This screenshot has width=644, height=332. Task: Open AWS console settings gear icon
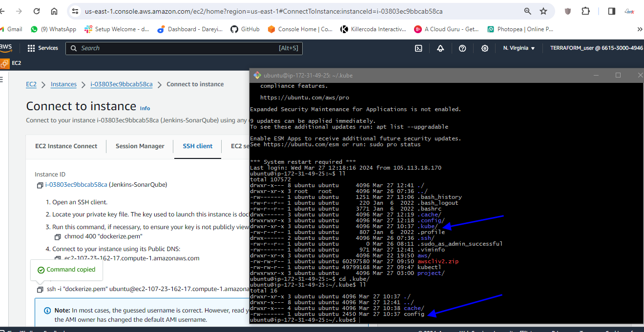pos(484,48)
